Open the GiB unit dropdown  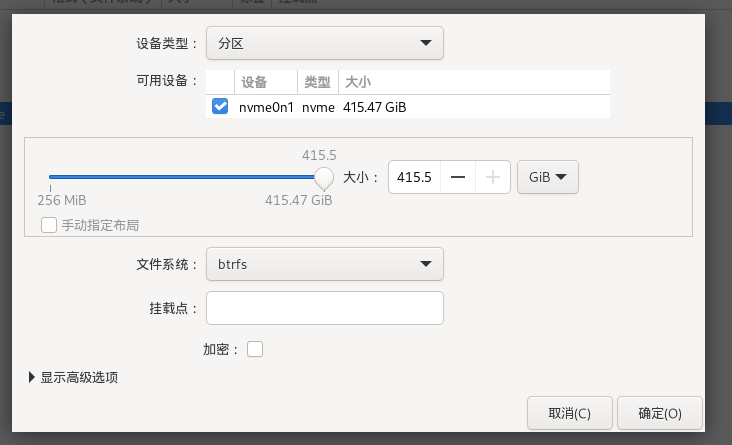(x=548, y=177)
